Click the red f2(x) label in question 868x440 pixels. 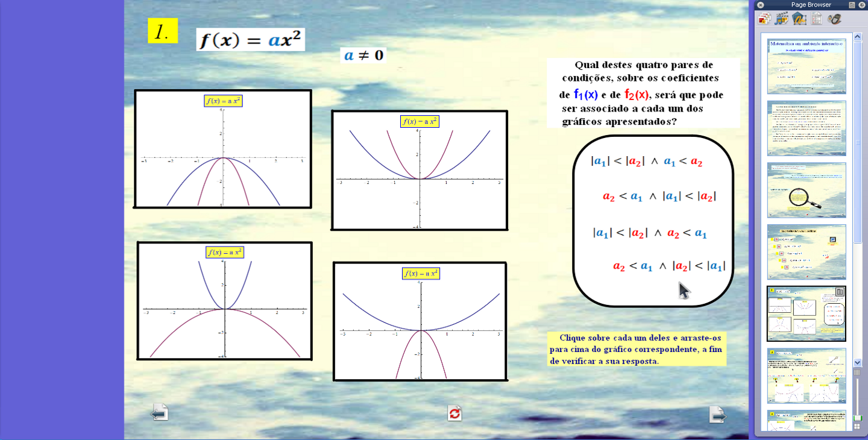[x=637, y=95]
